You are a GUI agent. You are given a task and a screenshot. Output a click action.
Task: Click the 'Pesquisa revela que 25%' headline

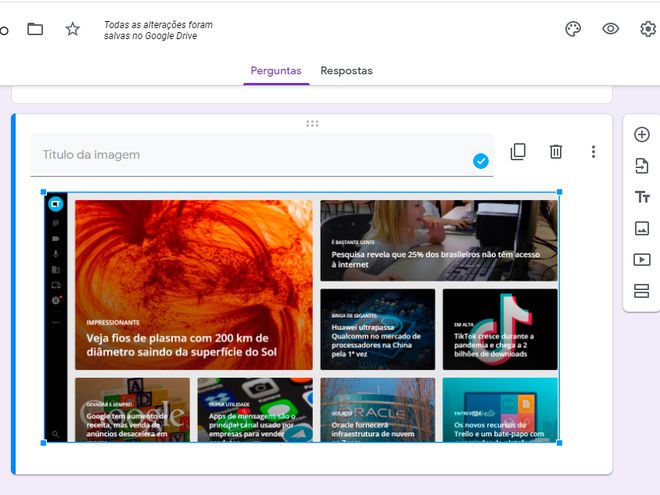[x=435, y=259]
